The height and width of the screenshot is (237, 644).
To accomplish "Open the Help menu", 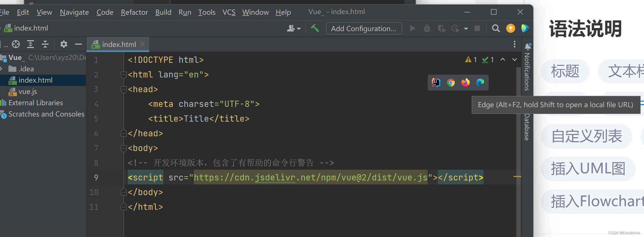I will click(283, 12).
